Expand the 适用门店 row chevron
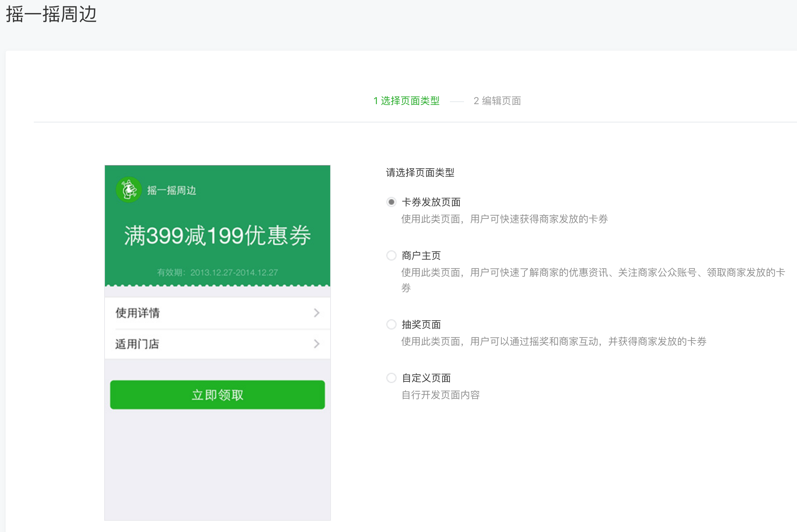Viewport: 797px width, 532px height. point(316,344)
